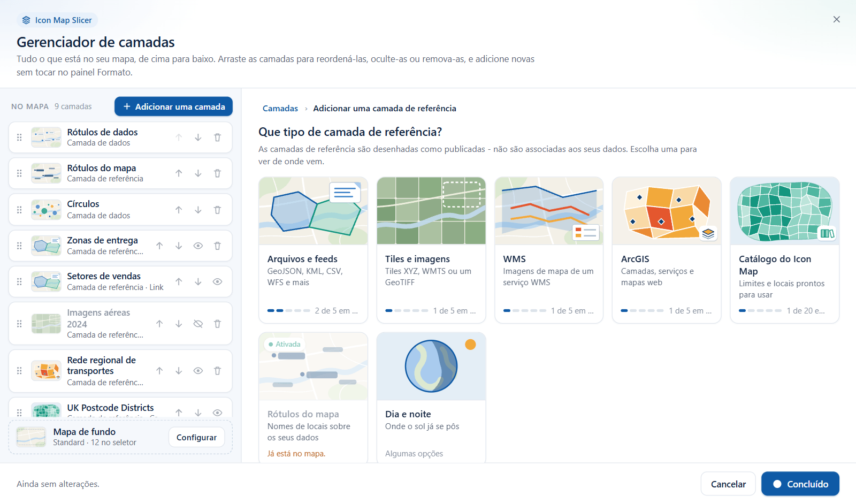Click the Rótulos do mapa card
This screenshot has height=504, width=856.
click(x=313, y=398)
